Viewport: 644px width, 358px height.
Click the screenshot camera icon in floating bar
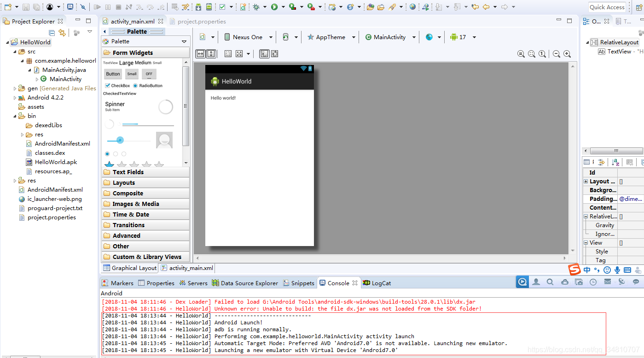tap(579, 282)
